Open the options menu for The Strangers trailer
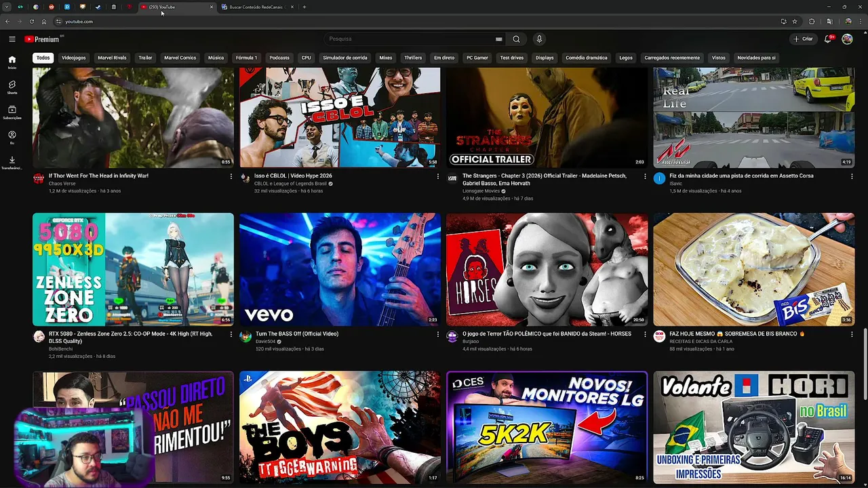 pyautogui.click(x=645, y=176)
